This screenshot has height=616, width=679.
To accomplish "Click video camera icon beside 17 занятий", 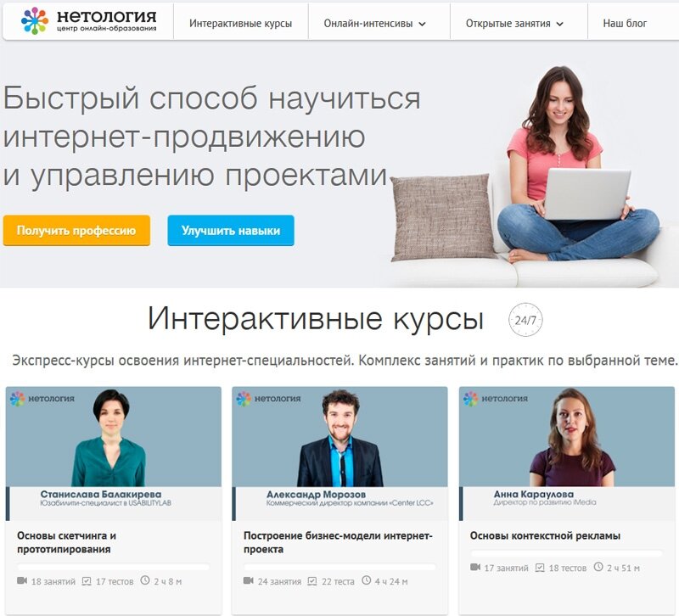I will 475,567.
